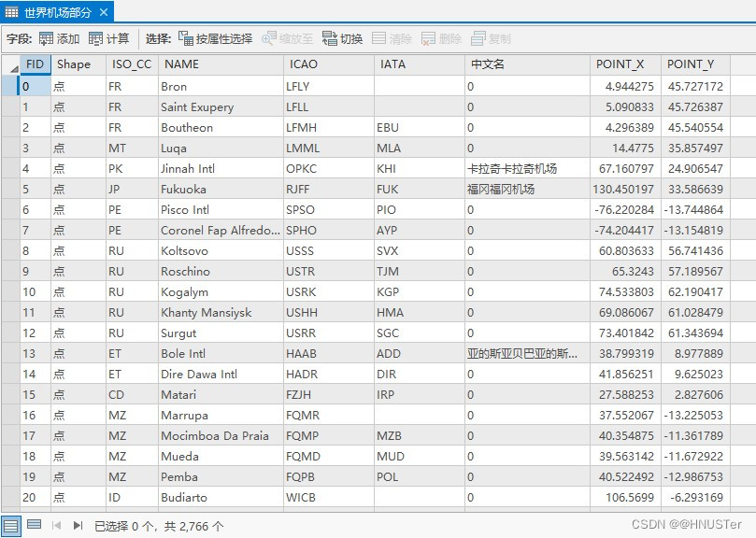
Task: Close the 世界机场部分 table tab
Action: pyautogui.click(x=104, y=12)
